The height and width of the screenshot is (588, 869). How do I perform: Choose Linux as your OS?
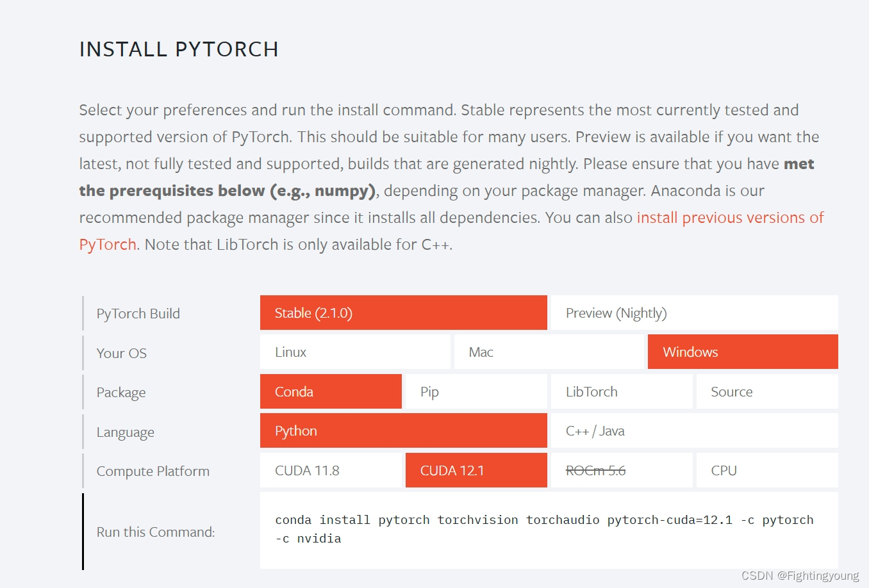[354, 352]
